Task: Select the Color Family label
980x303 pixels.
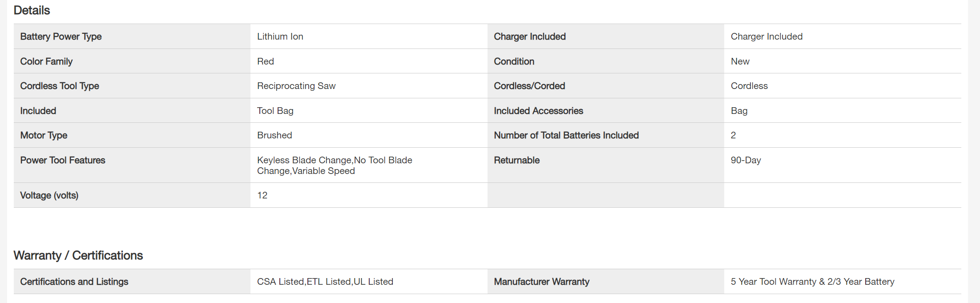Action: point(46,61)
